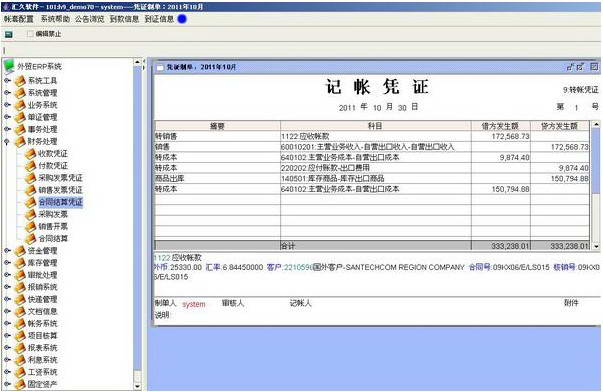Screen dimensions: 603x392
Task: Click the green toolbar icon beside 编辑禁止
Action: [x=8, y=35]
